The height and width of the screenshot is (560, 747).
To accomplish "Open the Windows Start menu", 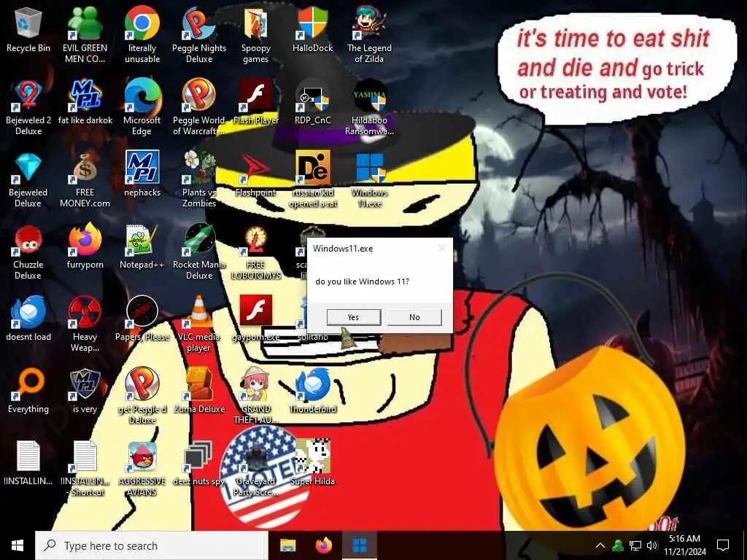I will [18, 545].
